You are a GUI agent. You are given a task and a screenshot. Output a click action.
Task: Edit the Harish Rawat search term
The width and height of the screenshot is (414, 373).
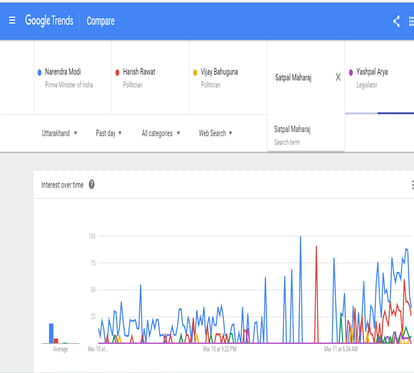point(150,77)
